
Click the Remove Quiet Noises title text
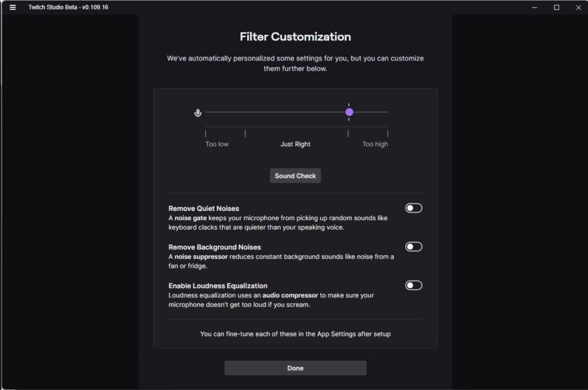click(x=203, y=209)
